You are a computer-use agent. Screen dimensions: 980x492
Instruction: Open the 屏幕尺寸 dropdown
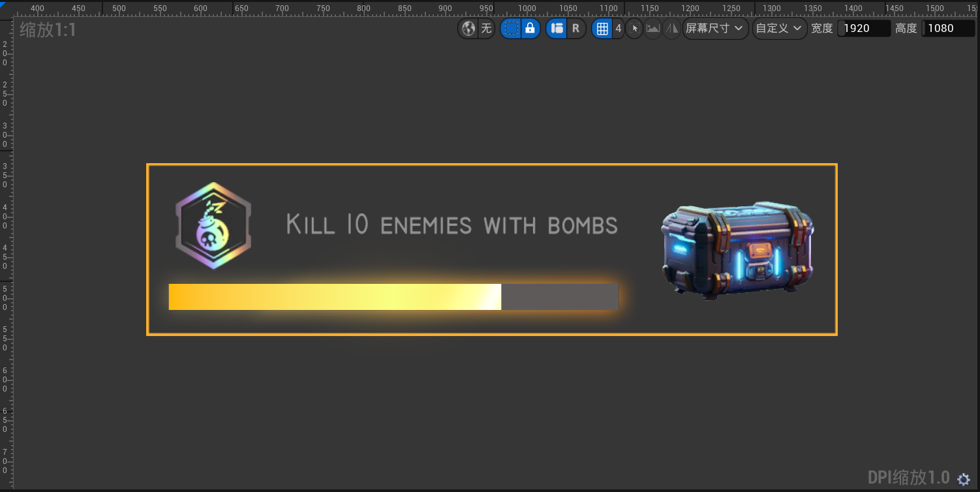(x=714, y=29)
